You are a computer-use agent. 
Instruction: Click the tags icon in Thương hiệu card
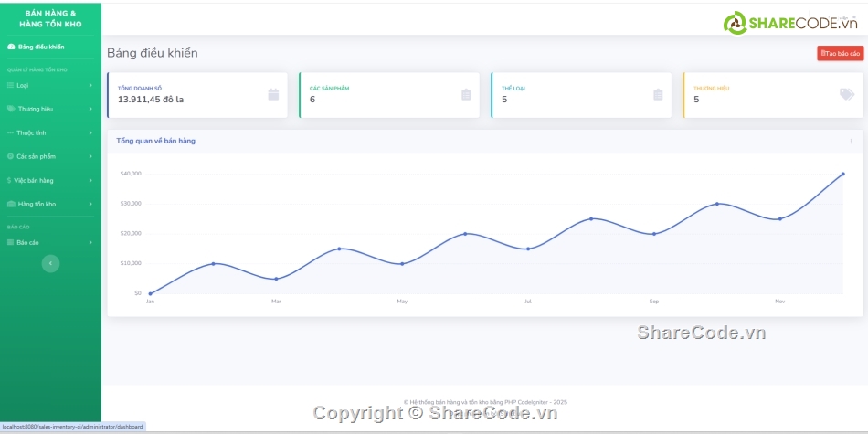(x=847, y=94)
